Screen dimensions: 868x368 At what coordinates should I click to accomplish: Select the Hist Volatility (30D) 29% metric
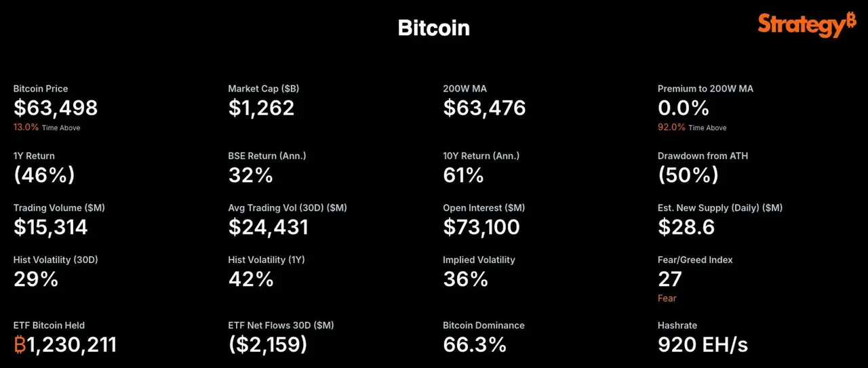36,279
